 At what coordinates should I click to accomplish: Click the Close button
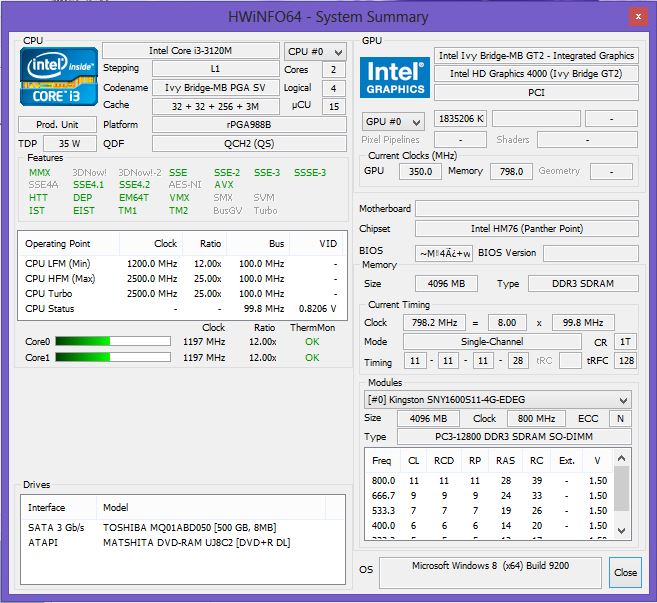click(x=625, y=572)
